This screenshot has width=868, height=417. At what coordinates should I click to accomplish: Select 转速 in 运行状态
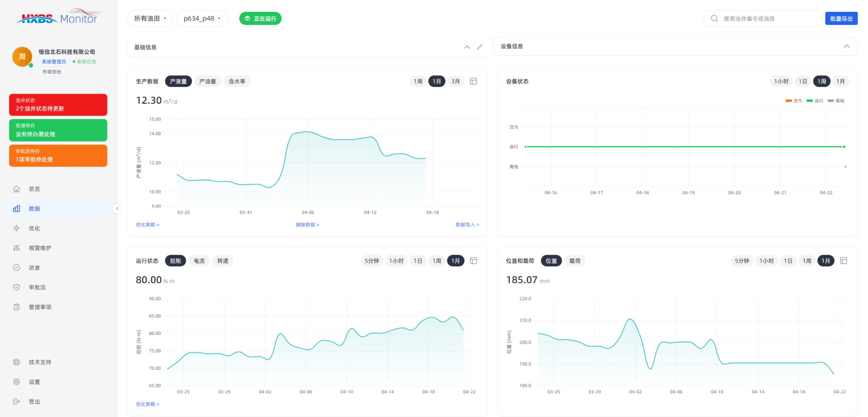[223, 261]
